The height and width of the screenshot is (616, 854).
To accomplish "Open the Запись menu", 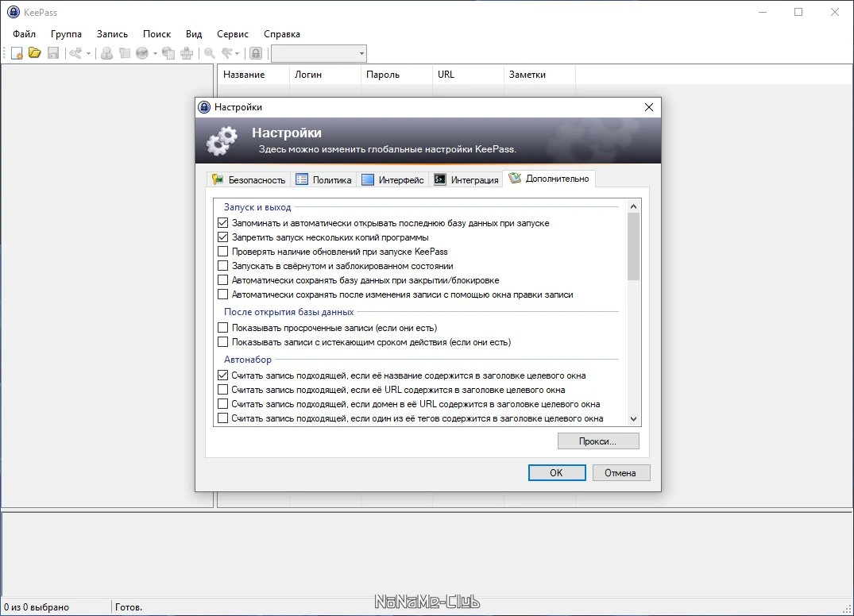I will pyautogui.click(x=112, y=34).
